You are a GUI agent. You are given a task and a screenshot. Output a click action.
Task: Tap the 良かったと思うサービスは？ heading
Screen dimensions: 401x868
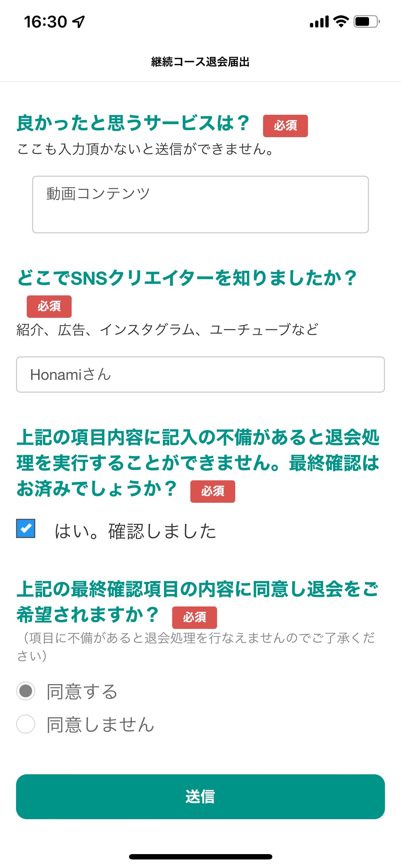tap(133, 123)
